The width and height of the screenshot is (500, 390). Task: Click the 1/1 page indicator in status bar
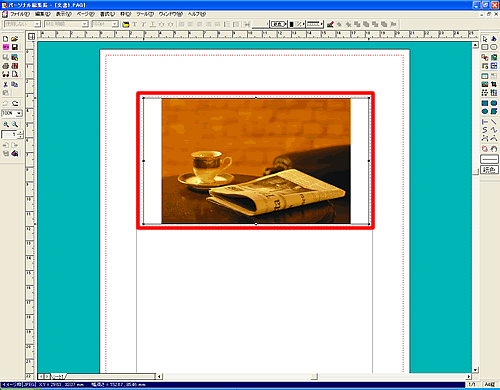[472, 384]
